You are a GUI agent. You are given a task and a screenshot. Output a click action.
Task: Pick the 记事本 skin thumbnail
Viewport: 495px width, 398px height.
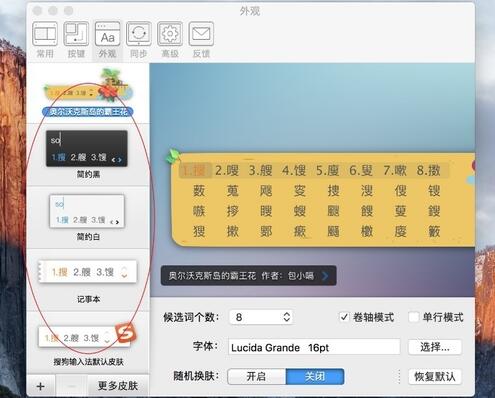88,272
